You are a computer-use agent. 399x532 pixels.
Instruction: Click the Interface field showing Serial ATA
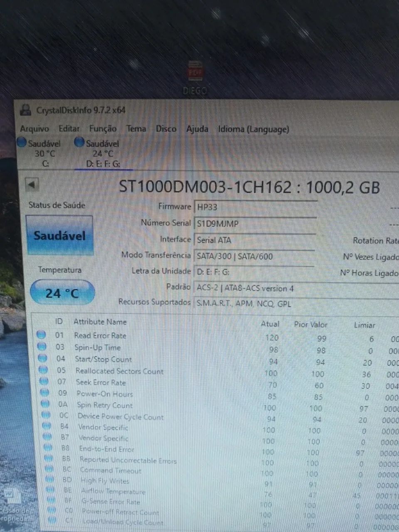[254, 240]
